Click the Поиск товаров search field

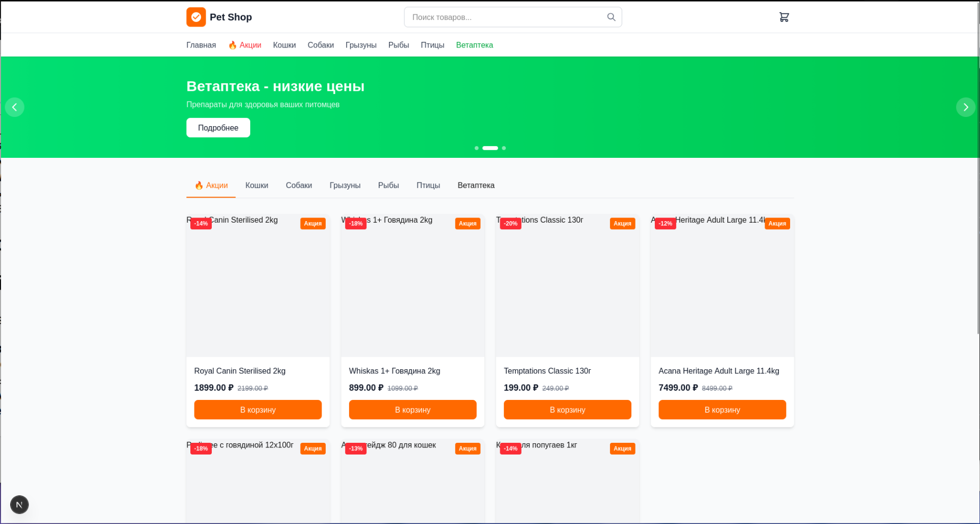[x=505, y=17]
